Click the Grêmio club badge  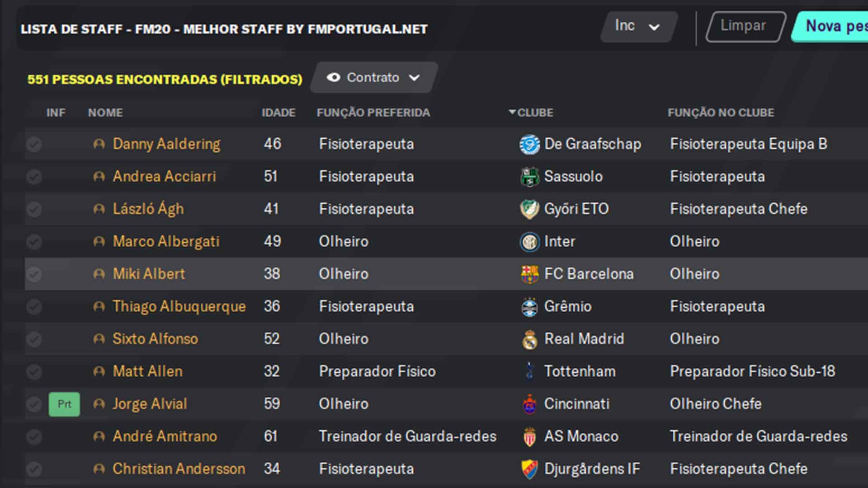pyautogui.click(x=529, y=306)
